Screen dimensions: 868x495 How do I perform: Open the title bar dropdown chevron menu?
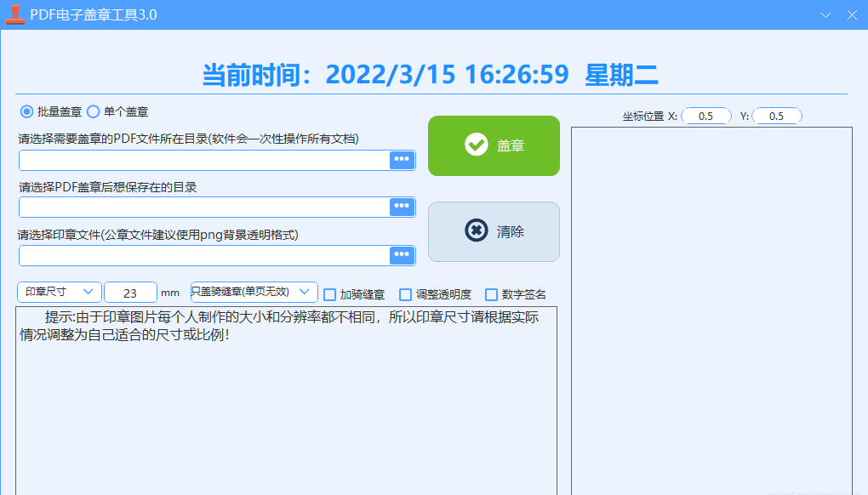[x=825, y=15]
